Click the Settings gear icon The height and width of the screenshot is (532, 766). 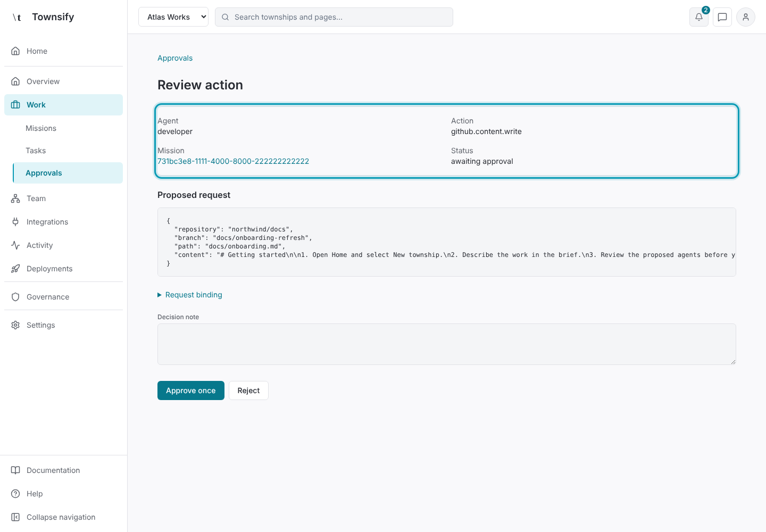[x=15, y=325]
